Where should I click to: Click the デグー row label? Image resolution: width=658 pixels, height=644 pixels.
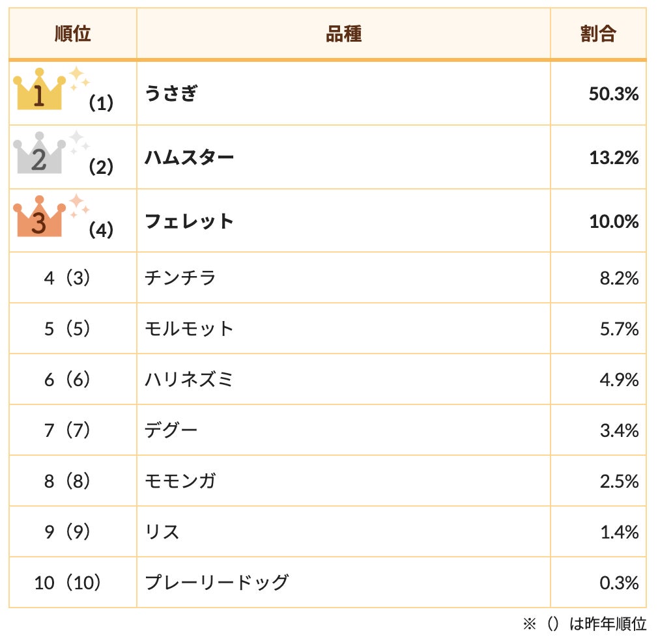171,430
